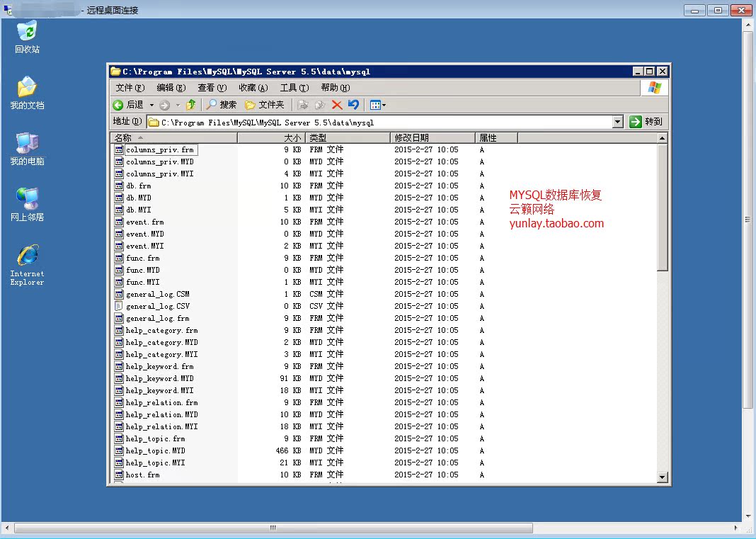Select the file help_topic.frm

point(155,438)
